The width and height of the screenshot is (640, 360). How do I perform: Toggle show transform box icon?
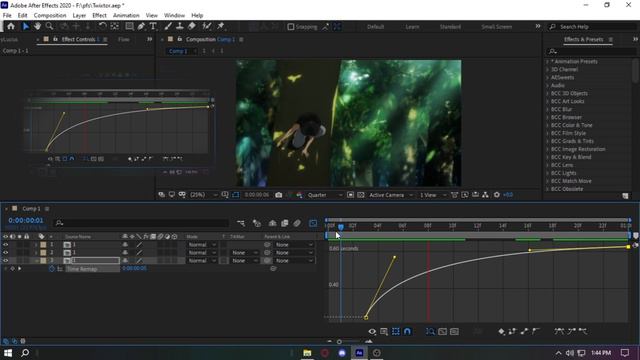[x=396, y=331]
